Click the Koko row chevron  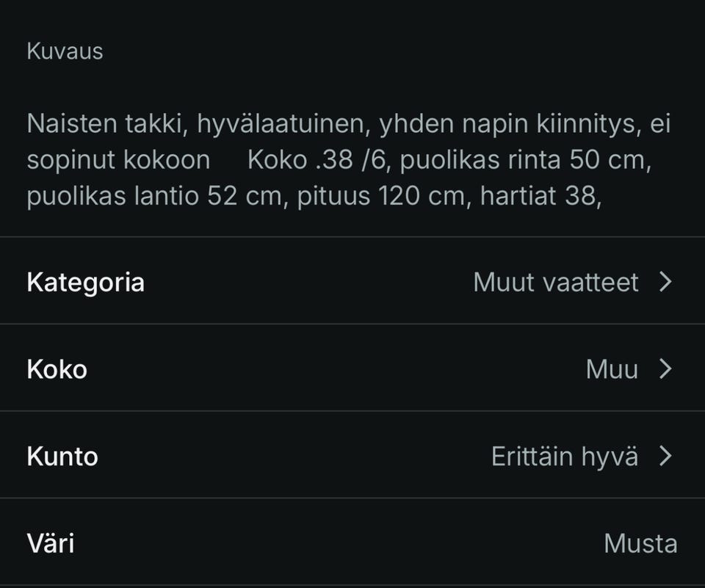[x=665, y=369]
